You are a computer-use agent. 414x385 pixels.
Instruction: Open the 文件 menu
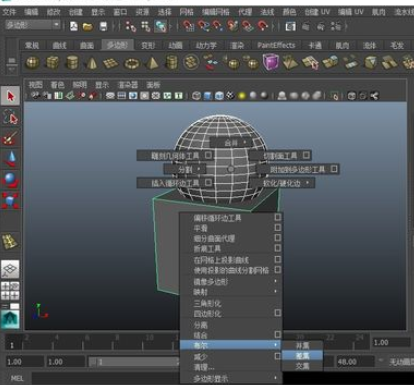point(9,12)
